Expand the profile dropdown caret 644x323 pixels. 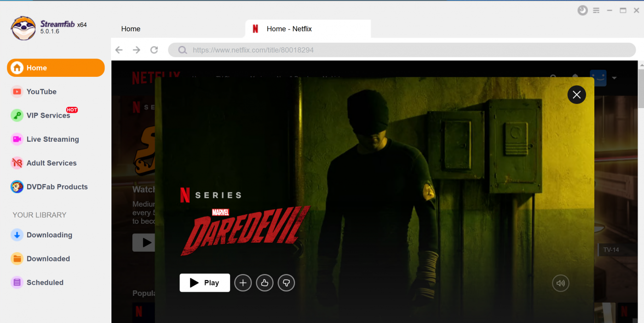pyautogui.click(x=614, y=78)
